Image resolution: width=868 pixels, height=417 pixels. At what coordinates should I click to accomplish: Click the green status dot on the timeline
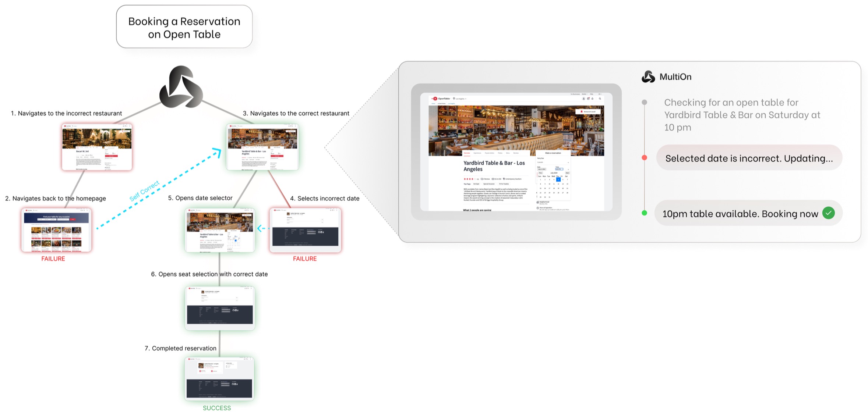pyautogui.click(x=644, y=213)
